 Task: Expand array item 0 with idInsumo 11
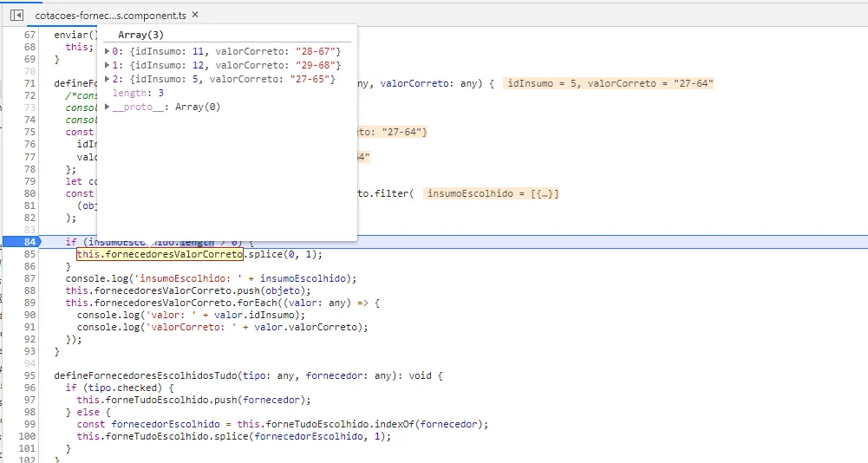click(108, 51)
